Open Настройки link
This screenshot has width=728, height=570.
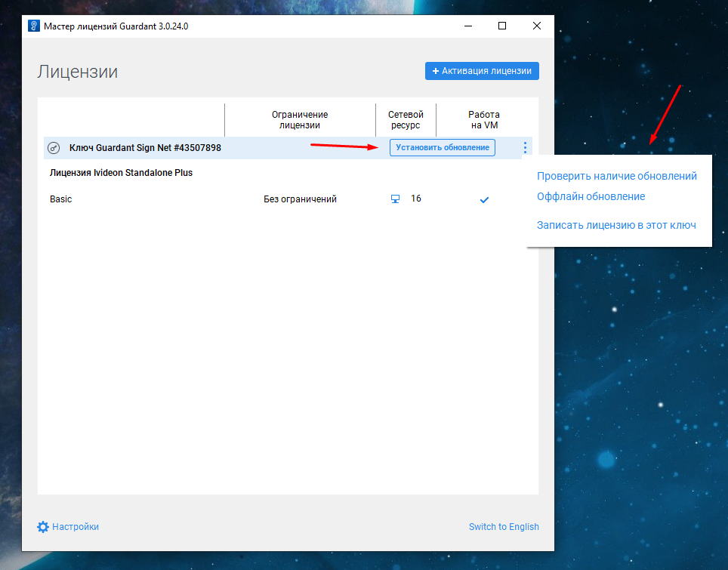(76, 527)
